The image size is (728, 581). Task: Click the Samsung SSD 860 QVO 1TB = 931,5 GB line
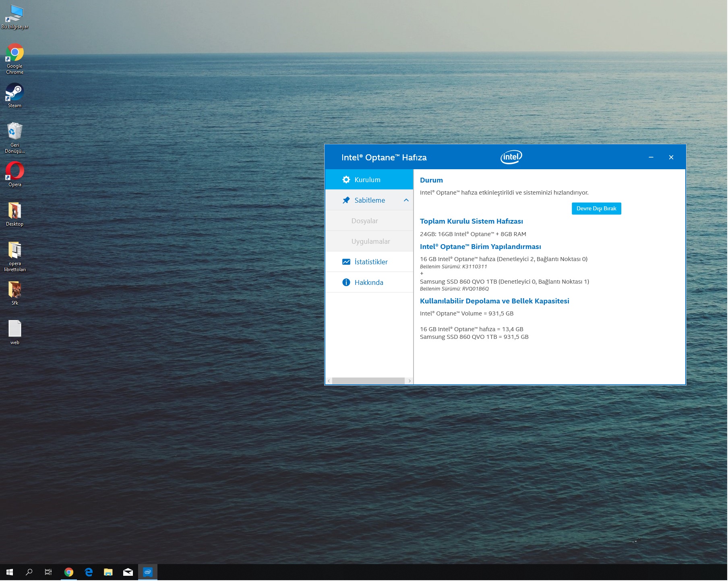[474, 337]
